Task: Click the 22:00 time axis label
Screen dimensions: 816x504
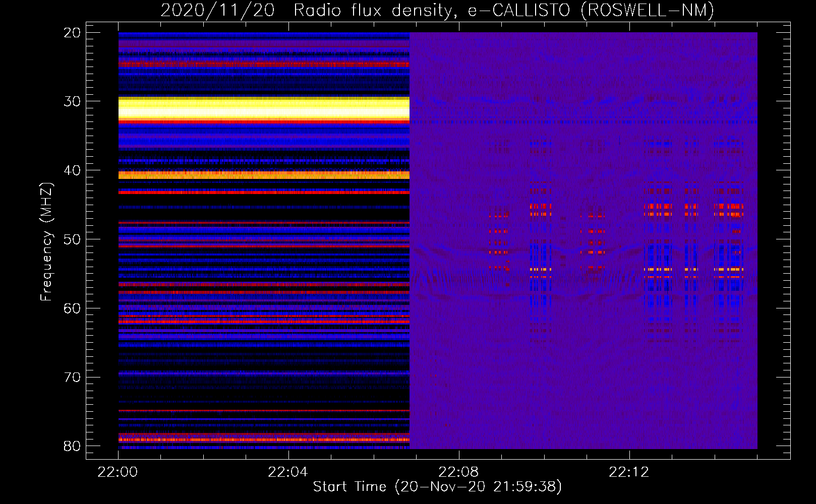Action: 118,472
